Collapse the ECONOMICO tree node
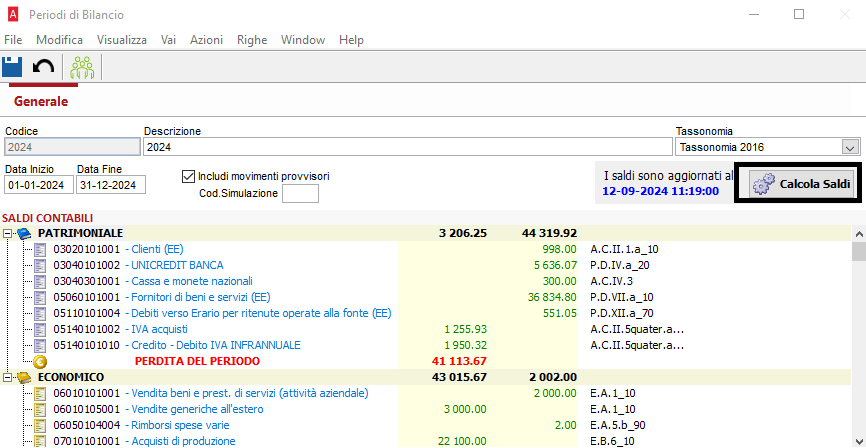The width and height of the screenshot is (866, 448). coord(7,378)
